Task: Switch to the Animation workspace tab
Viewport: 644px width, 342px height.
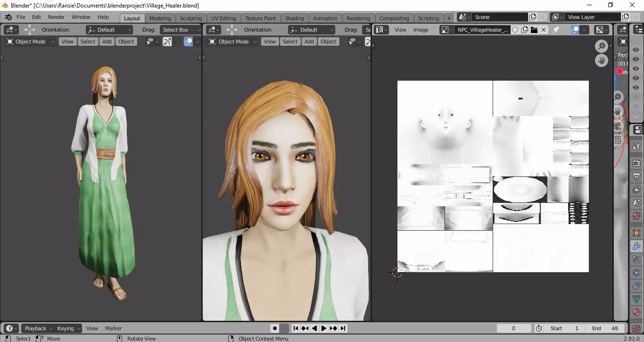Action: (325, 18)
